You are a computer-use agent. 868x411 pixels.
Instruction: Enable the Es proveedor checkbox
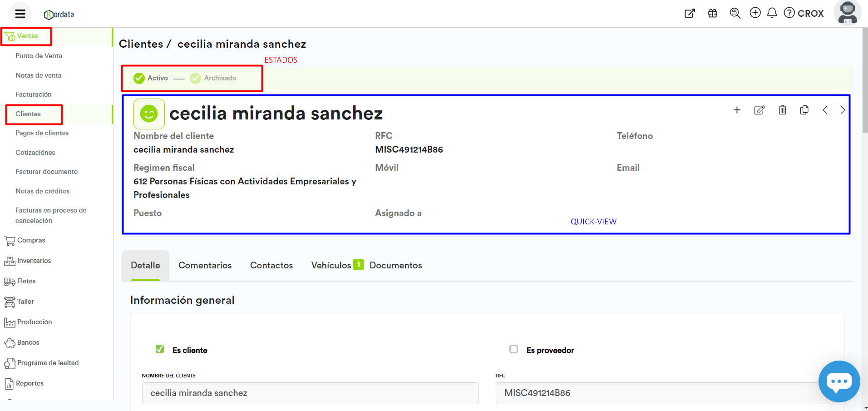tap(513, 349)
